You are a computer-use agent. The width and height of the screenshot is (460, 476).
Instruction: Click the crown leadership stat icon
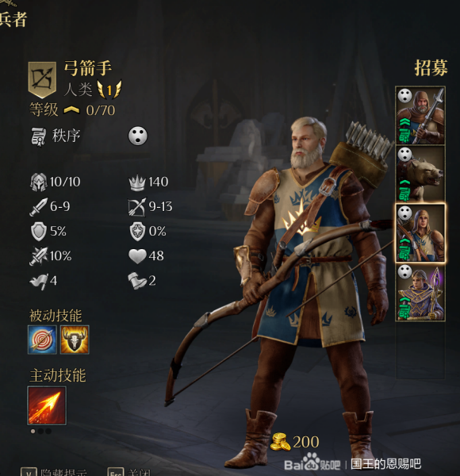pyautogui.click(x=137, y=182)
